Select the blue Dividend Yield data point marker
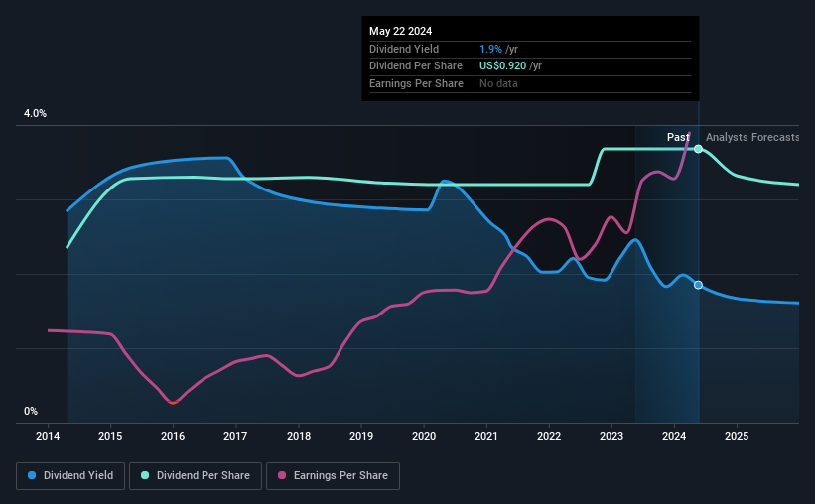Screen dimensions: 815x504 (x=699, y=285)
